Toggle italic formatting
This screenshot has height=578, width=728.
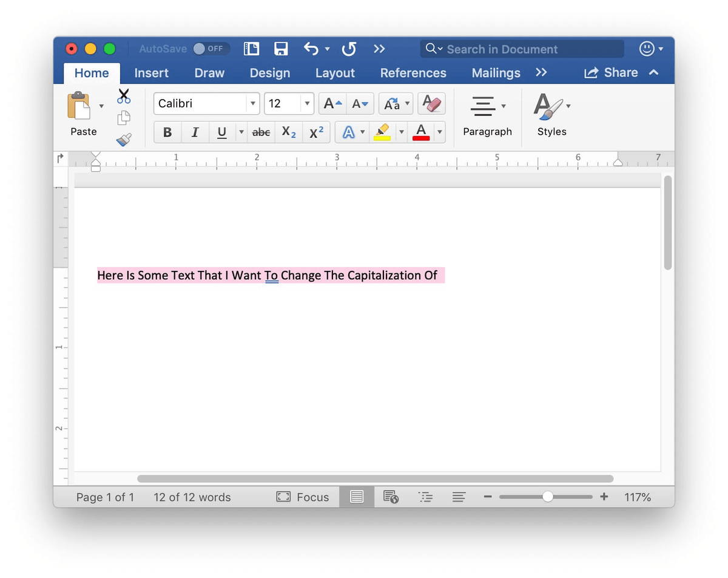pos(195,132)
